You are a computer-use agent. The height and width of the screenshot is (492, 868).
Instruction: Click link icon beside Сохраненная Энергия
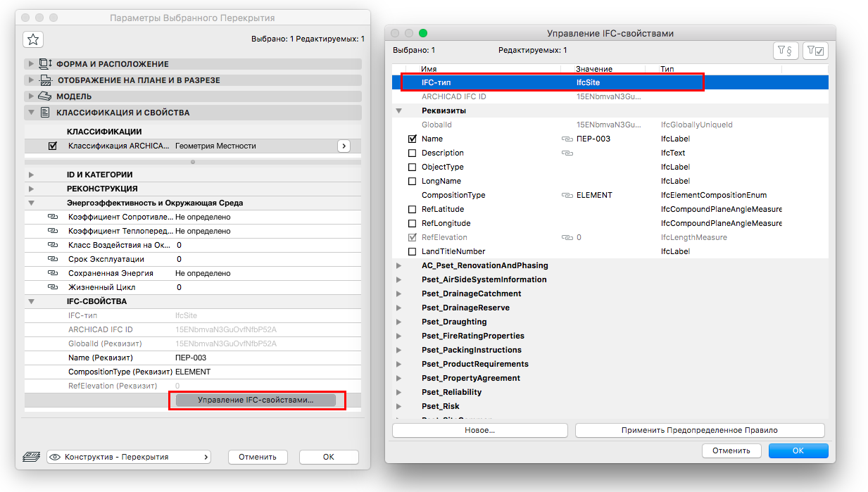52,273
